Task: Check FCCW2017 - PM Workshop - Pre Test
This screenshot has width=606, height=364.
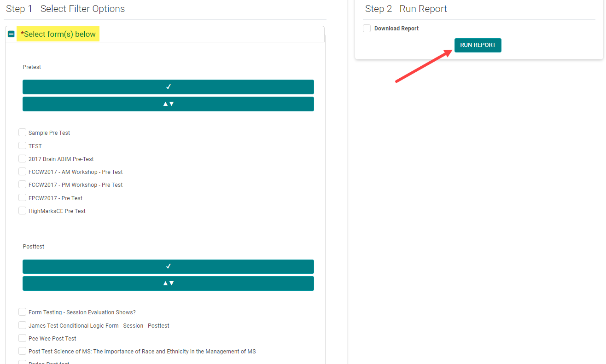Action: tap(23, 185)
